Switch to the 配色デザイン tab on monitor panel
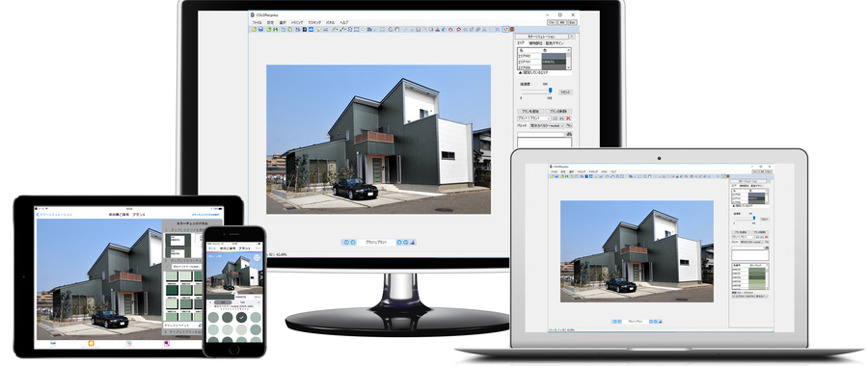 tap(555, 43)
